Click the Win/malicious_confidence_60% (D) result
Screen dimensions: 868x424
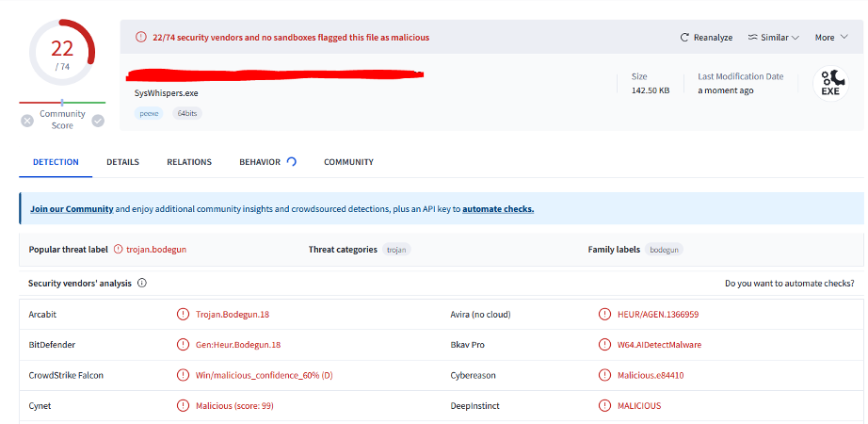coord(264,375)
